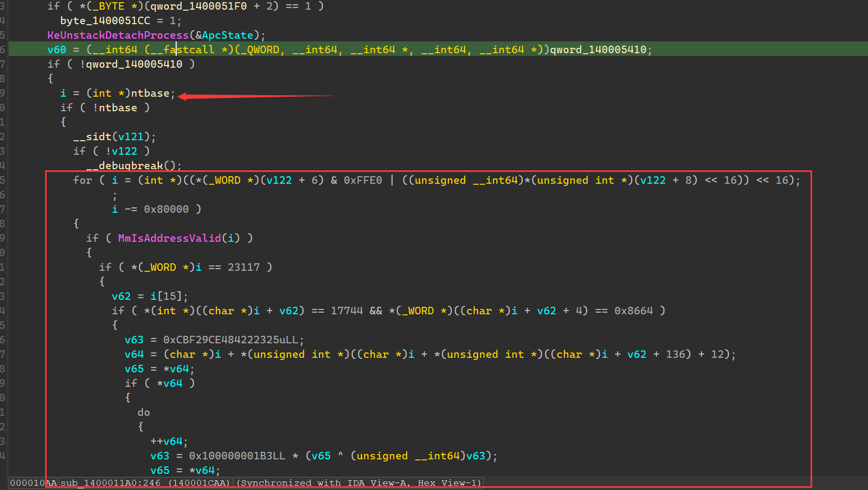Click 0xFFE0 mask in for loop
Viewport: 868px width, 490px height.
(363, 180)
